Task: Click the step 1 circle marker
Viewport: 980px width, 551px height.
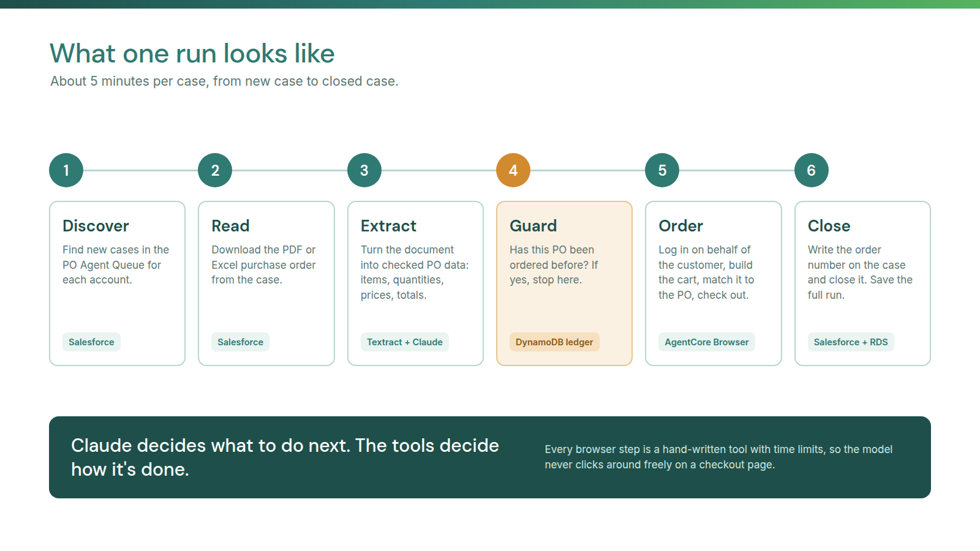Action: click(66, 170)
